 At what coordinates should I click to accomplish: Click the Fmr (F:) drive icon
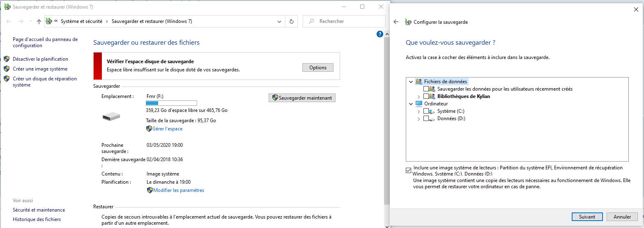pyautogui.click(x=111, y=117)
